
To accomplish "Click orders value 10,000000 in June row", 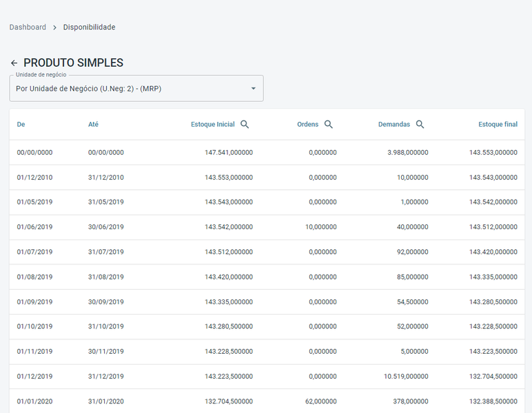I will click(321, 227).
